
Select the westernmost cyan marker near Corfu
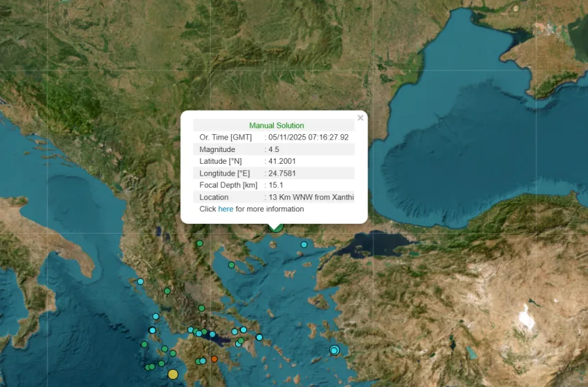(x=140, y=281)
